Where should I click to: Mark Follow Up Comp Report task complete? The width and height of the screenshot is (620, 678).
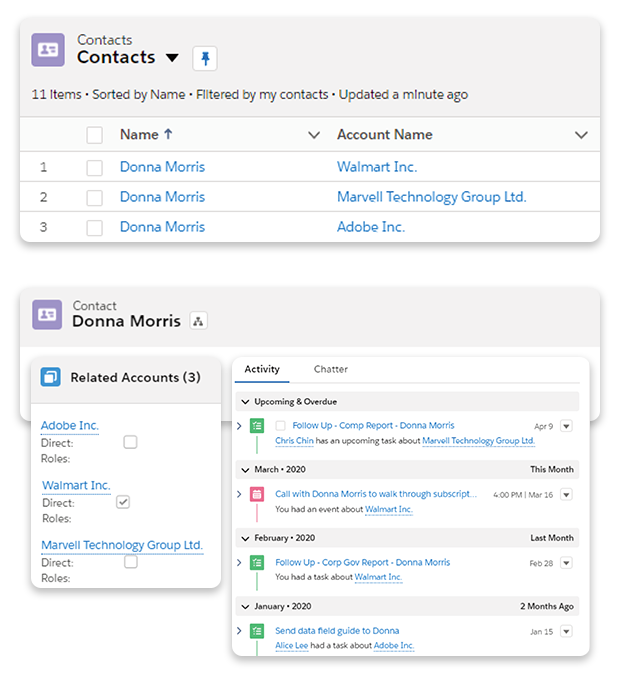click(x=280, y=426)
